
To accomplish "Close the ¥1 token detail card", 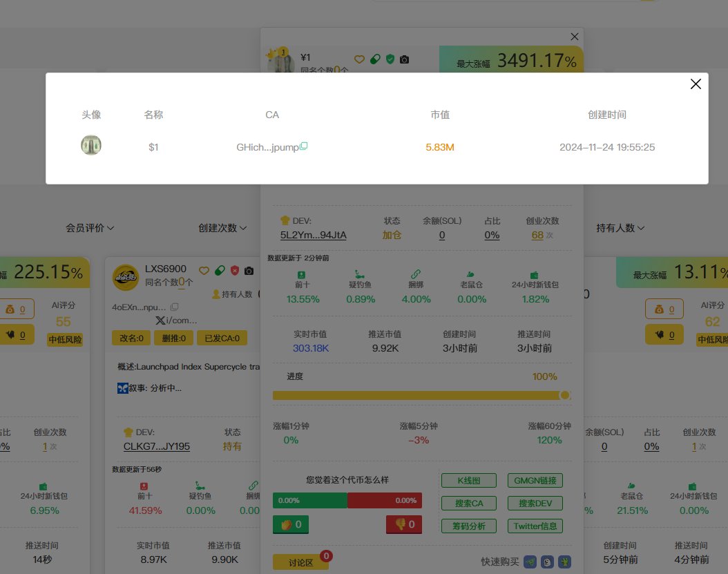I will click(575, 37).
